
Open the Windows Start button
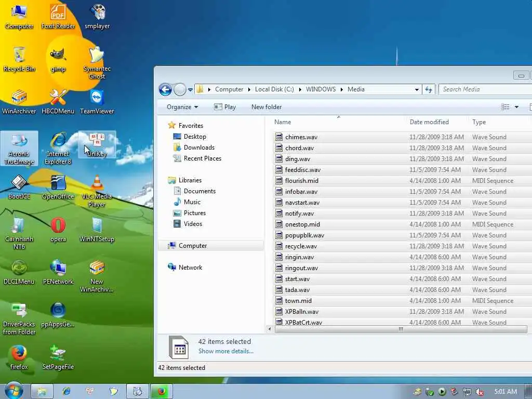coord(14,391)
